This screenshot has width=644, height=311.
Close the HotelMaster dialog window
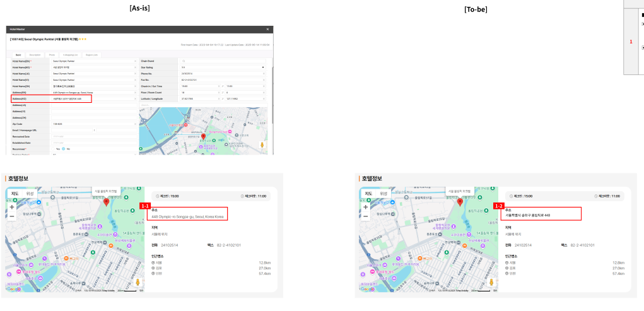(267, 30)
